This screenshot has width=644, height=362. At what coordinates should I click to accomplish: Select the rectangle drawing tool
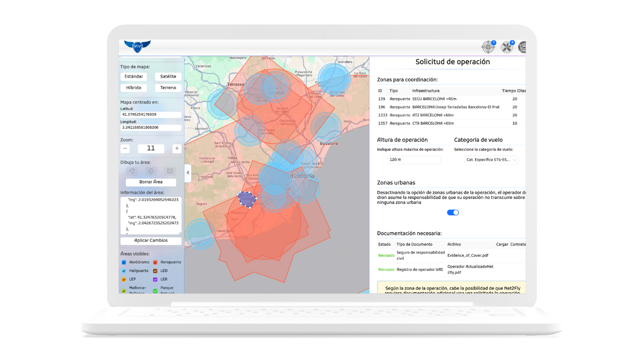[x=170, y=171]
